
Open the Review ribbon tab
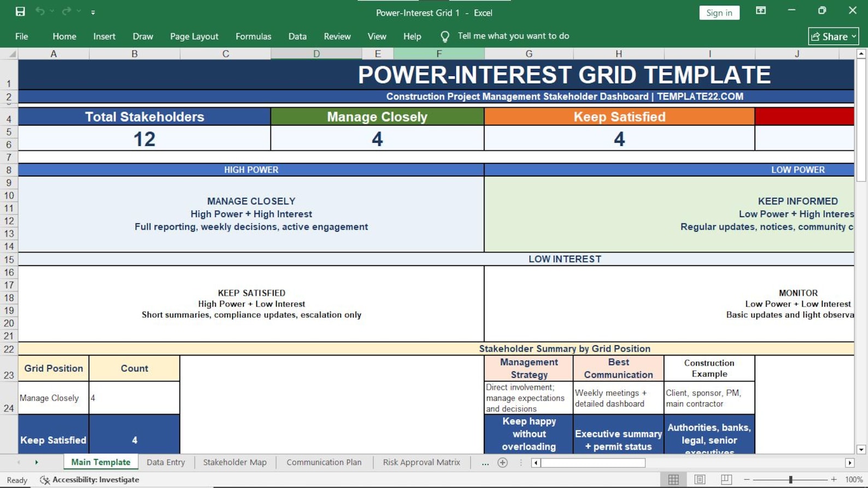coord(337,37)
